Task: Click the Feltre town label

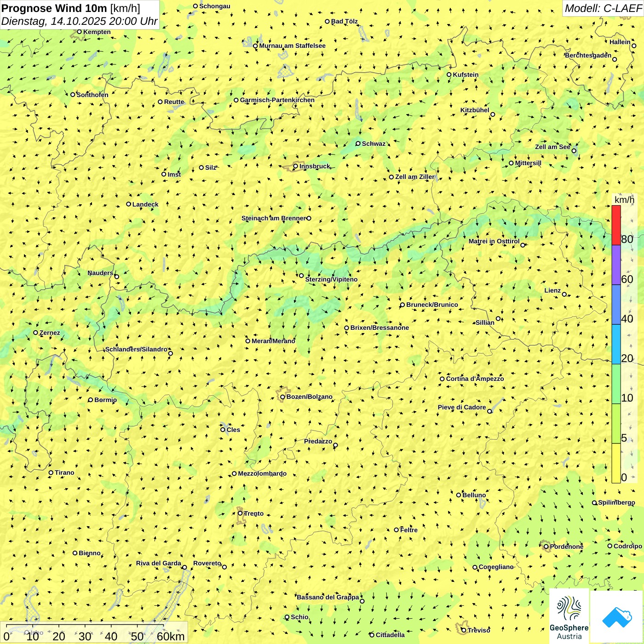Action: (x=408, y=530)
